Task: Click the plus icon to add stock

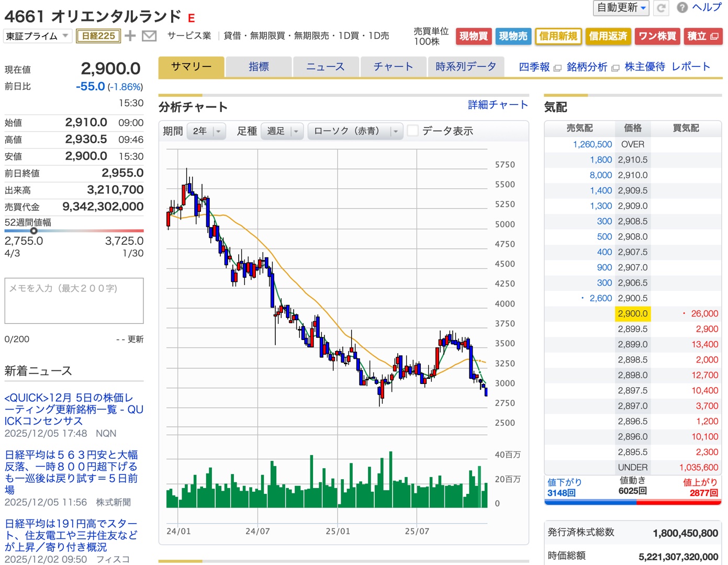Action: click(130, 36)
